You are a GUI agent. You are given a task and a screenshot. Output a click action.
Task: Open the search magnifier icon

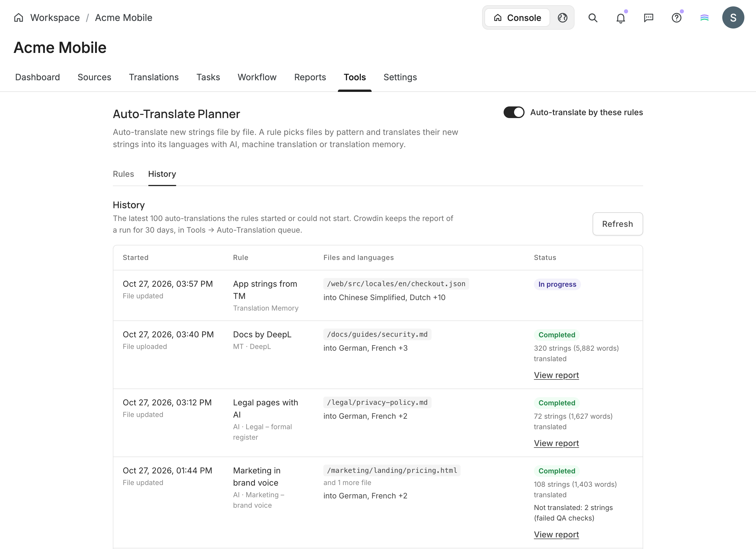[x=593, y=18]
